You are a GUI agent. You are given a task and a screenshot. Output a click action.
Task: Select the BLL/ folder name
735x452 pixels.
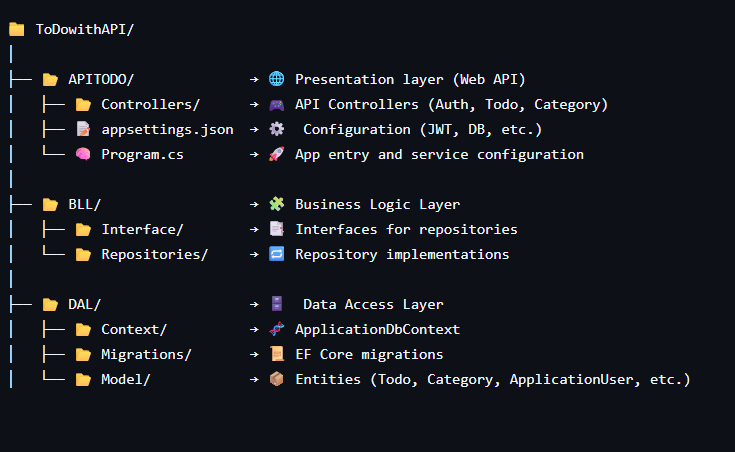click(x=85, y=204)
